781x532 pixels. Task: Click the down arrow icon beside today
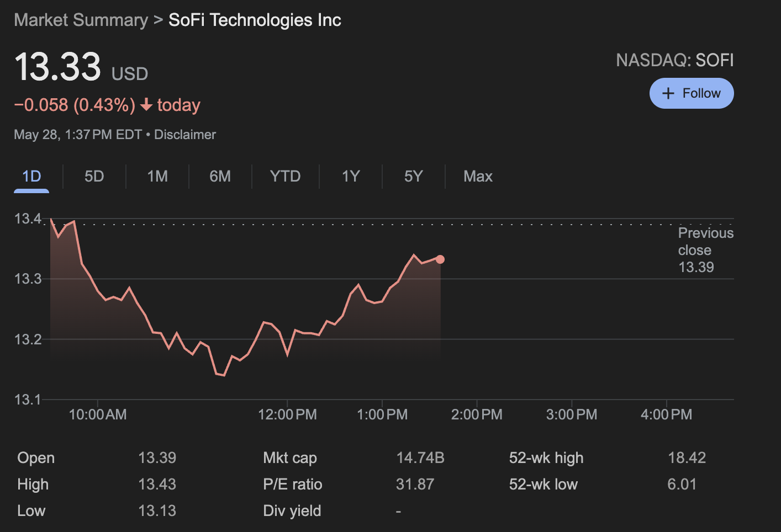tap(146, 105)
